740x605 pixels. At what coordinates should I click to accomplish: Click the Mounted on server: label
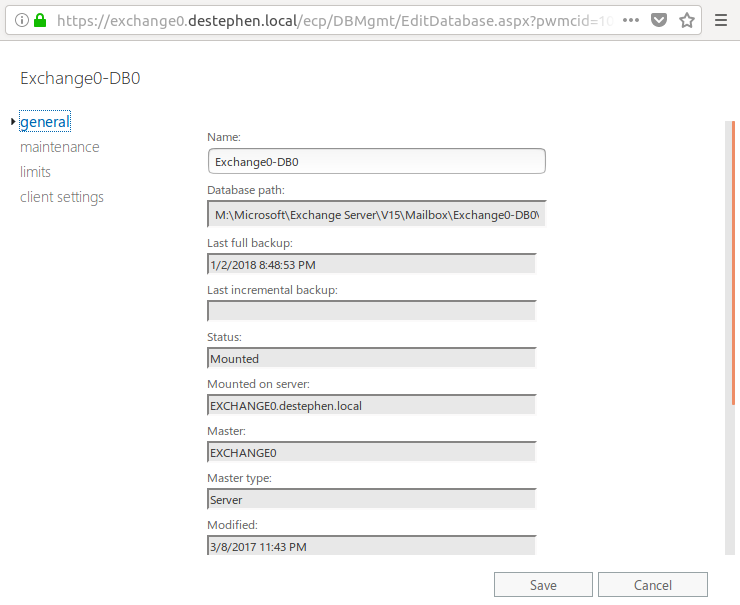258,384
